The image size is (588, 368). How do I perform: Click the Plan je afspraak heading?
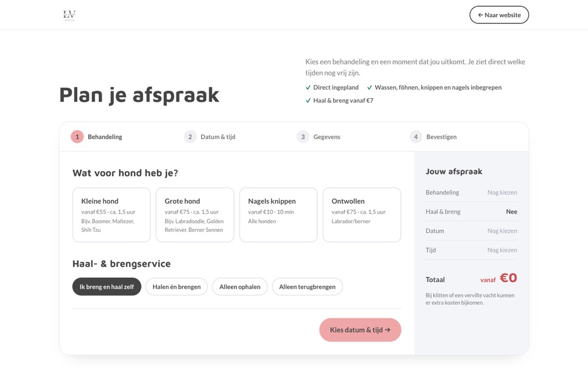pyautogui.click(x=139, y=94)
